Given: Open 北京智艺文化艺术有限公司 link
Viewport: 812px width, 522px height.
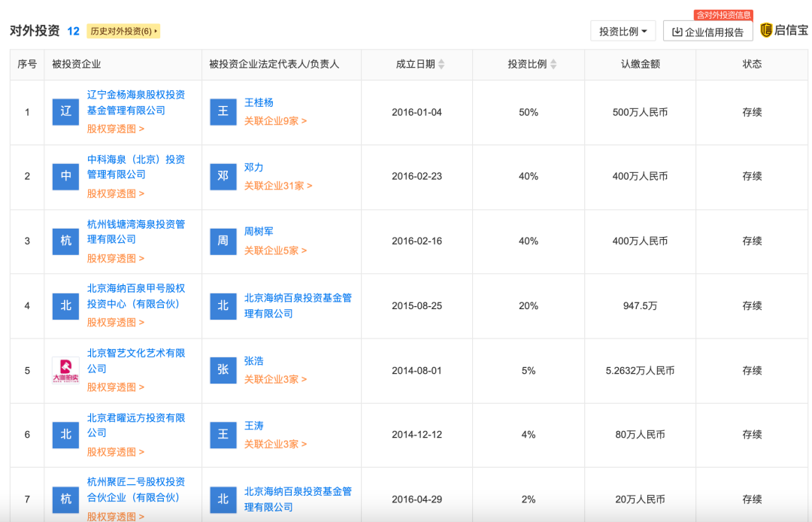Looking at the screenshot, I should 135,361.
